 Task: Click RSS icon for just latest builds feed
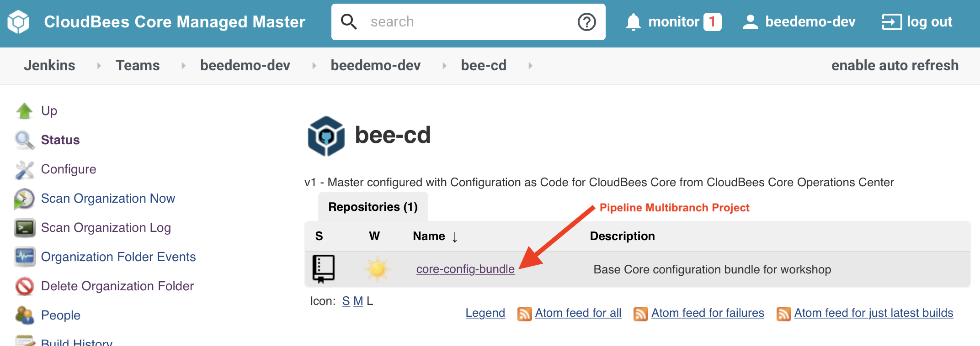(783, 314)
